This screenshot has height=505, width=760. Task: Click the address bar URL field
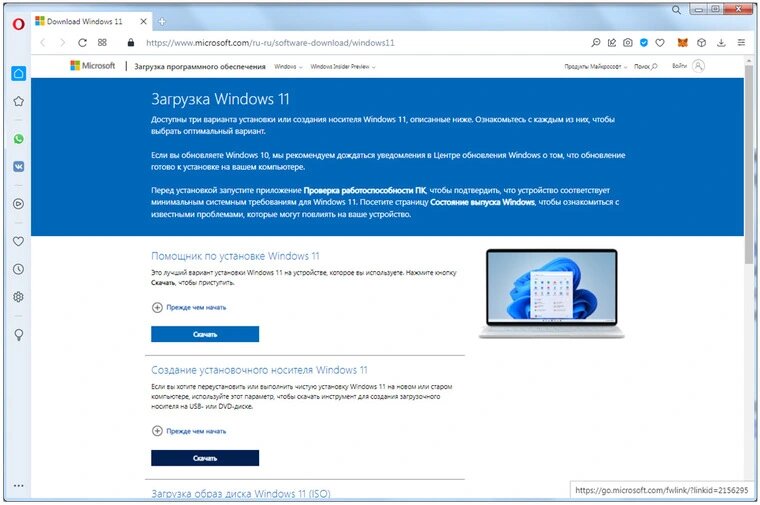[x=270, y=43]
